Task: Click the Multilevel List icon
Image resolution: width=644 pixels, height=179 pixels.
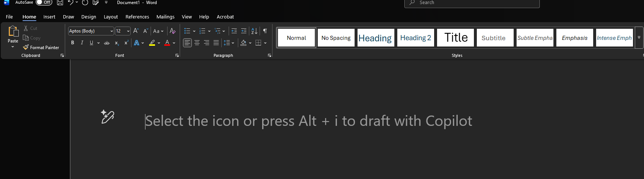Action: click(x=218, y=31)
